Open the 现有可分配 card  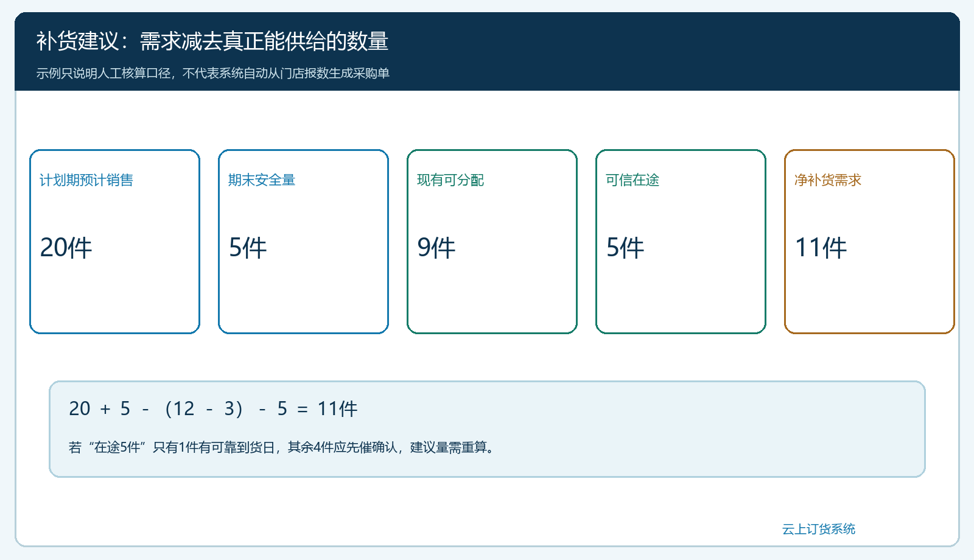pos(492,242)
